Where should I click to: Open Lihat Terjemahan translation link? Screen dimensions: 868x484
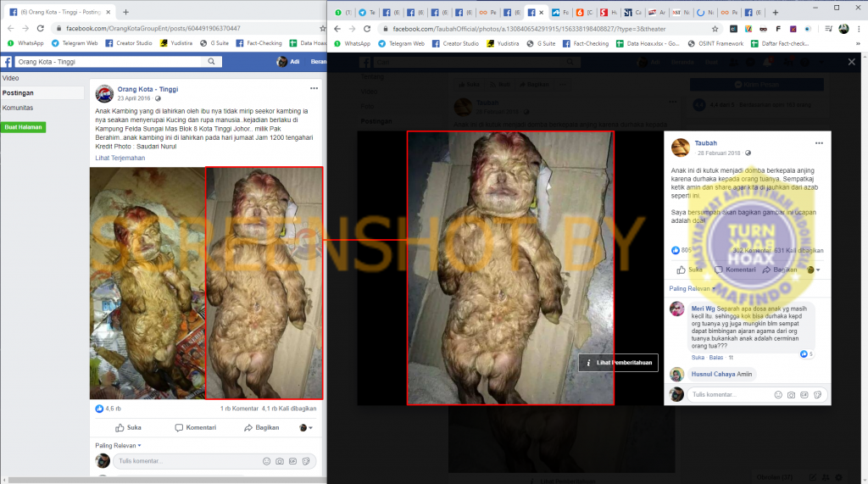[x=120, y=158]
